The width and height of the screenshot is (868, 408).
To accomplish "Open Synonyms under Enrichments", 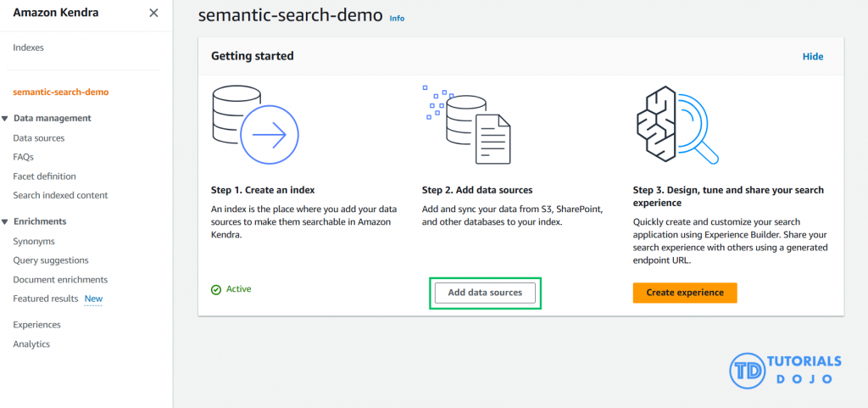I will point(33,241).
